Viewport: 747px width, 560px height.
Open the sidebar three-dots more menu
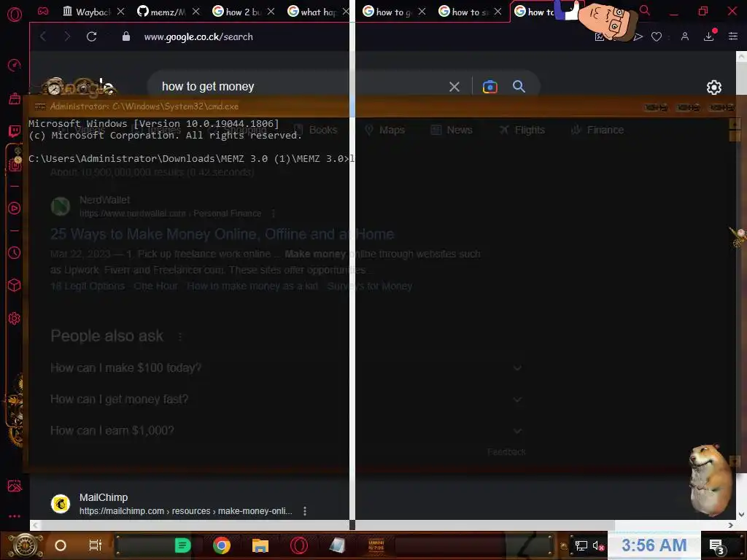[15, 516]
